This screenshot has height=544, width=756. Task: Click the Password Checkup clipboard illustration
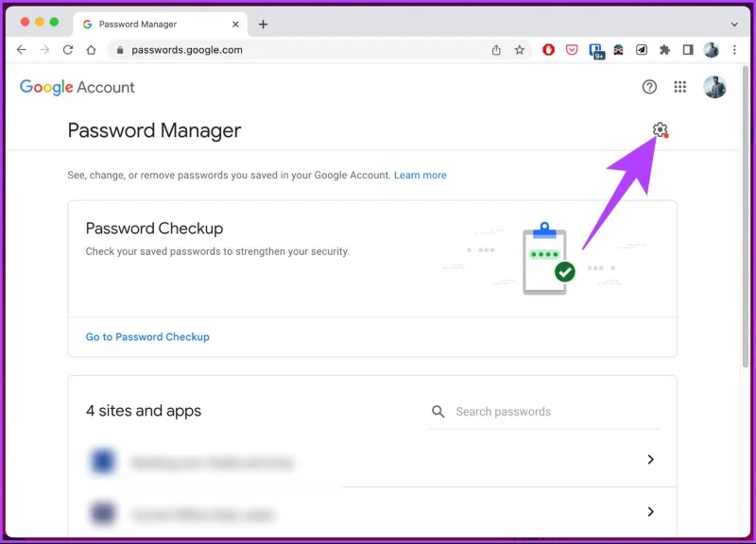tap(548, 258)
